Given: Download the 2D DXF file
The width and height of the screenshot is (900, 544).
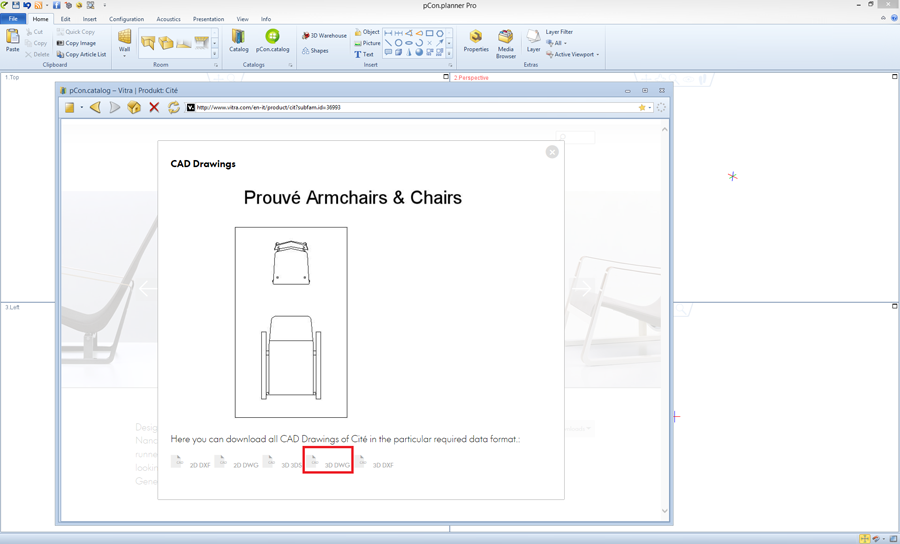Looking at the screenshot, I should click(191, 463).
